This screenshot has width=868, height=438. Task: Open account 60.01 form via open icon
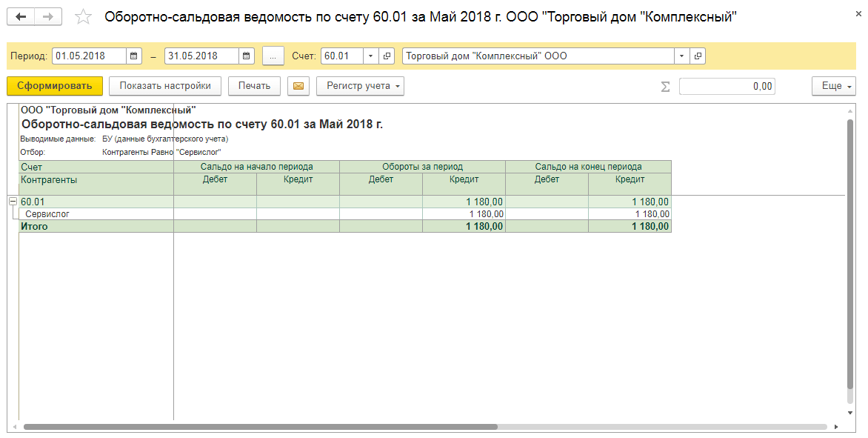click(387, 56)
